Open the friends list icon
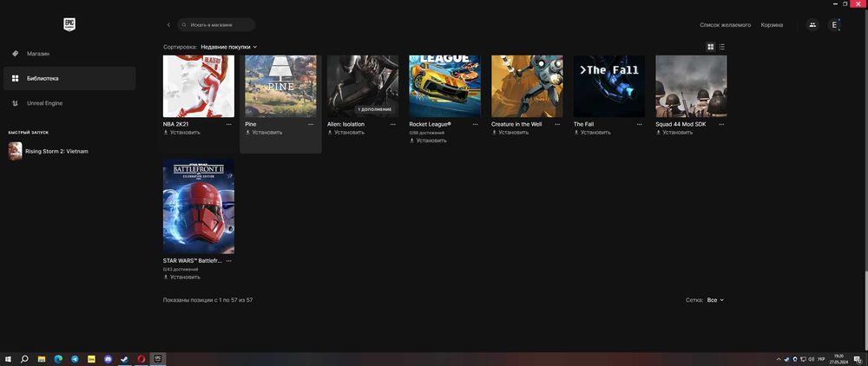 pyautogui.click(x=812, y=25)
